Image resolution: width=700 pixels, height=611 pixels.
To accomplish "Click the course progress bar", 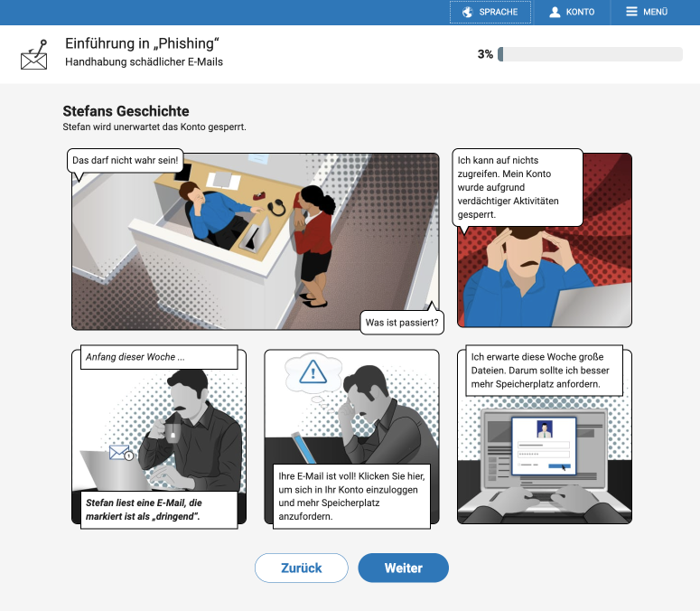I will [x=590, y=54].
